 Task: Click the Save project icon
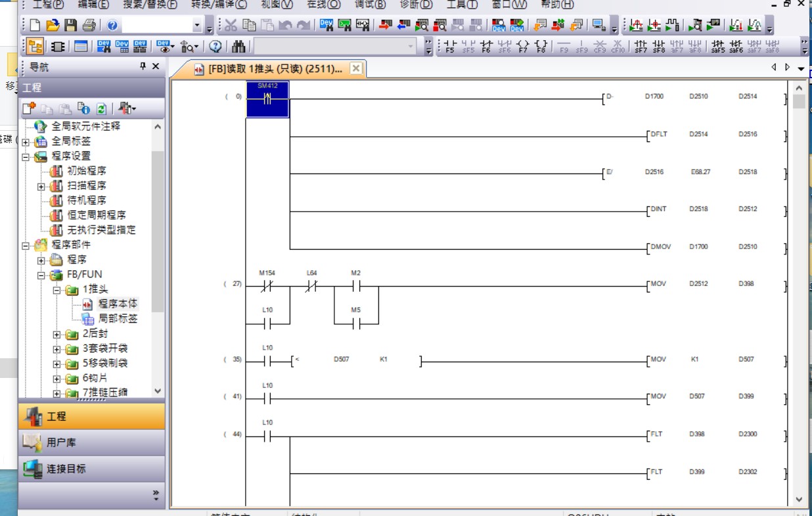tap(70, 26)
